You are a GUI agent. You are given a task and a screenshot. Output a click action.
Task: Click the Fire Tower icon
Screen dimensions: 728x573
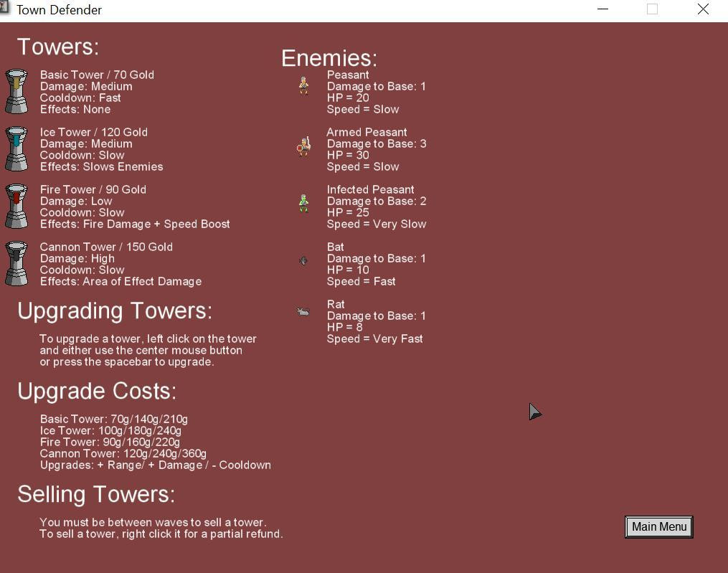tap(16, 206)
